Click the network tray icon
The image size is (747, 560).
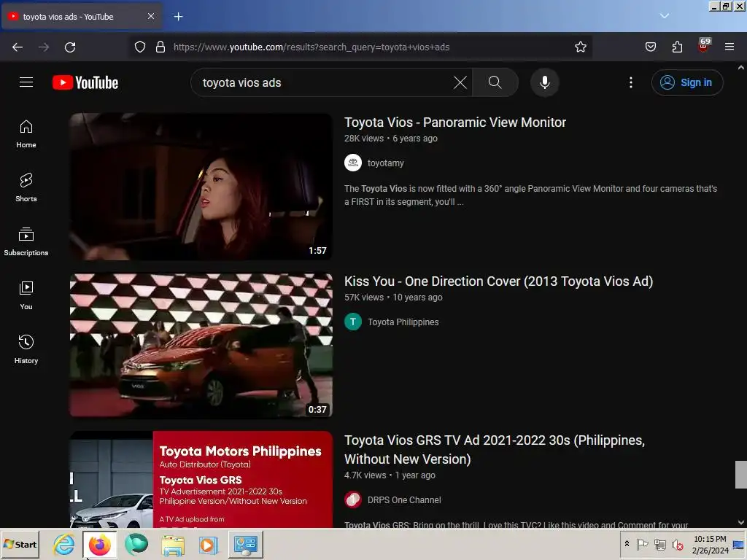(659, 544)
